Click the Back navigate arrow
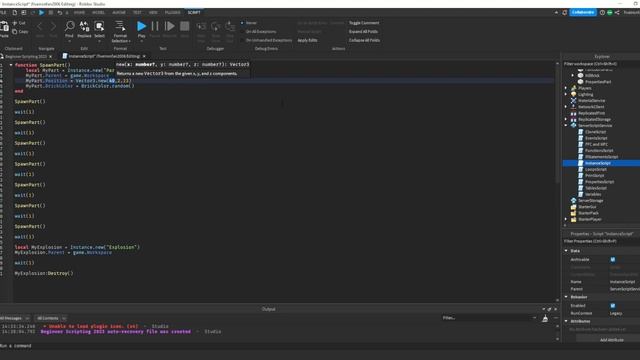Image resolution: width=640 pixels, height=360 pixels. (x=40, y=27)
